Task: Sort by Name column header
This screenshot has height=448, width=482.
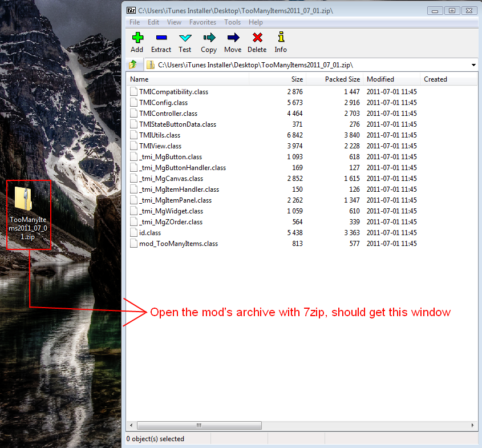Action: click(x=188, y=79)
